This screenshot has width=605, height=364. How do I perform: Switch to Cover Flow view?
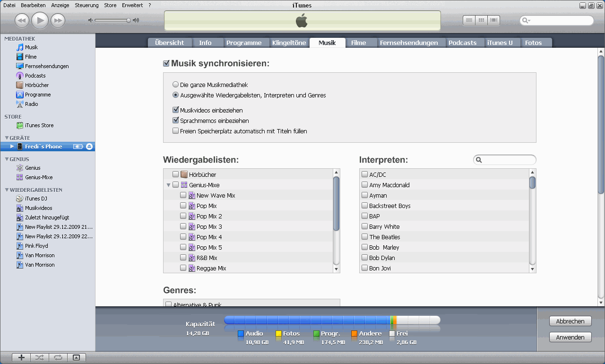[x=493, y=20]
